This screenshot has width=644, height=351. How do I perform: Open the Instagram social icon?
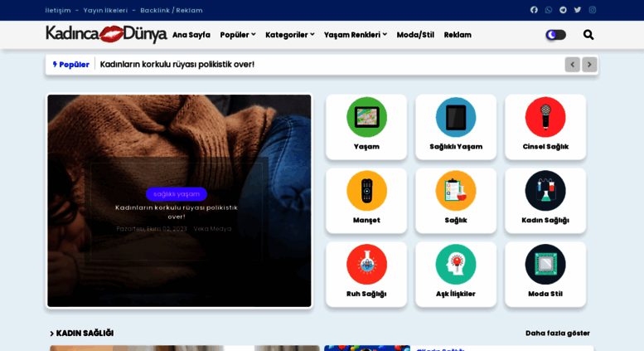pos(593,10)
